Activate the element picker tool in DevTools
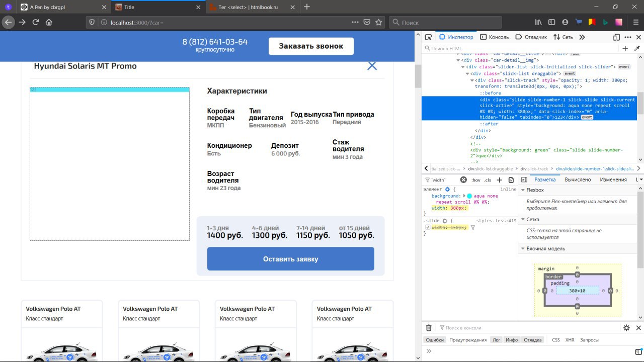Viewport: 644px width, 362px height. (428, 37)
